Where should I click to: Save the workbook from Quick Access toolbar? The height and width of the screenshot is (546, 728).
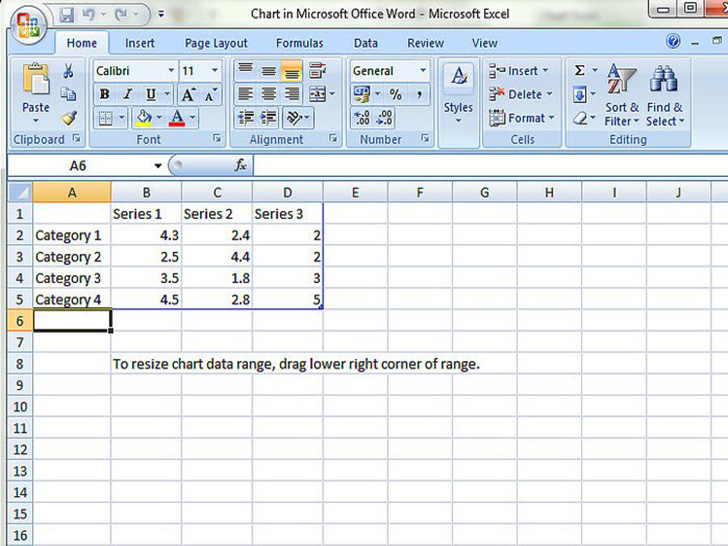[67, 15]
